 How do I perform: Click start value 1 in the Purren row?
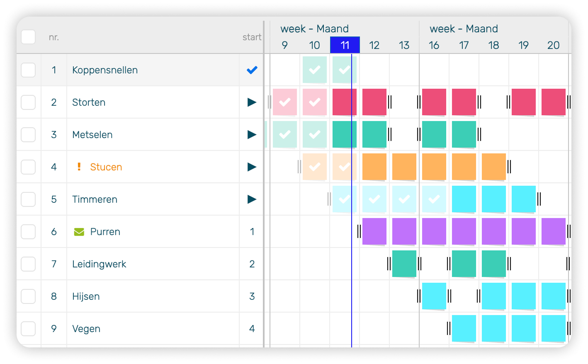pyautogui.click(x=252, y=232)
